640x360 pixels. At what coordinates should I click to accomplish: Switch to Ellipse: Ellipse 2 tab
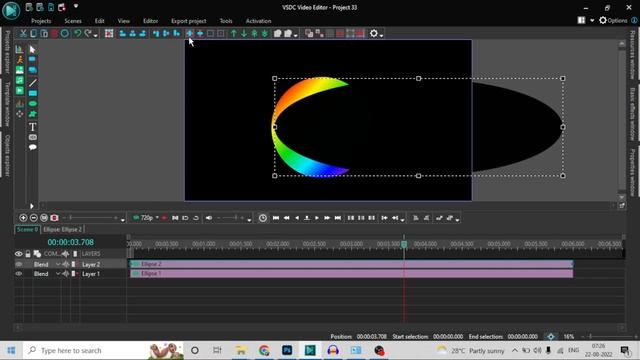point(62,229)
